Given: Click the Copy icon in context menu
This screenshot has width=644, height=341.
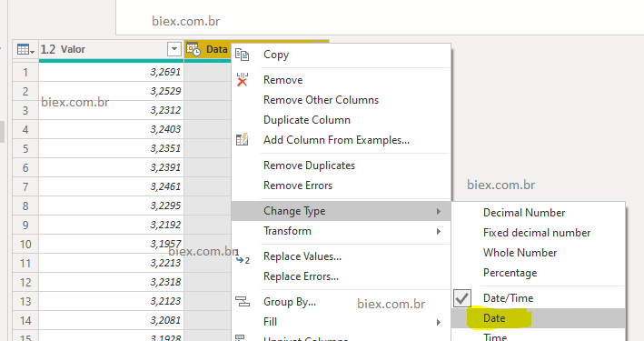Looking at the screenshot, I should [x=243, y=55].
